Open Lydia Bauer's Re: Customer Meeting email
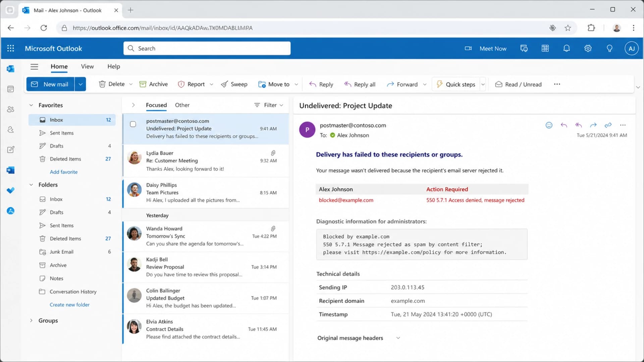 [x=206, y=161]
